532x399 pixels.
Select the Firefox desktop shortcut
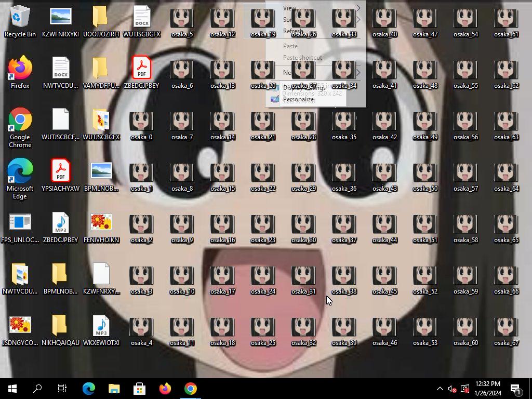20,72
